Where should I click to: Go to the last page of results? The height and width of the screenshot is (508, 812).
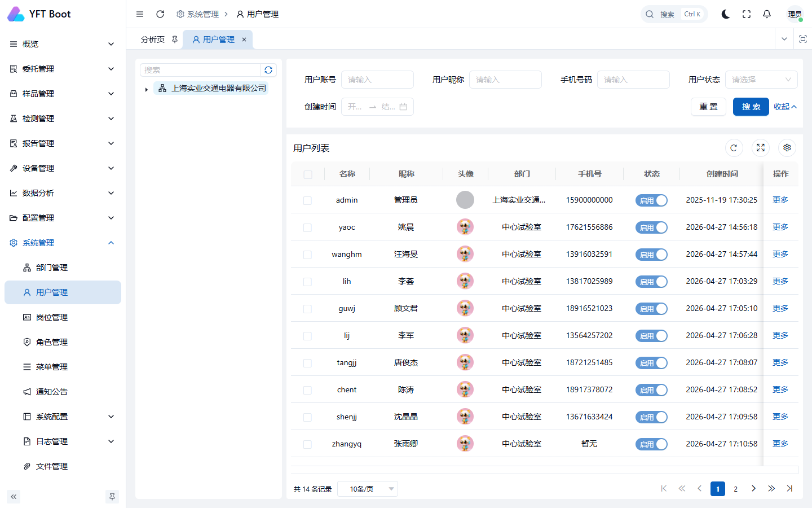(x=789, y=489)
